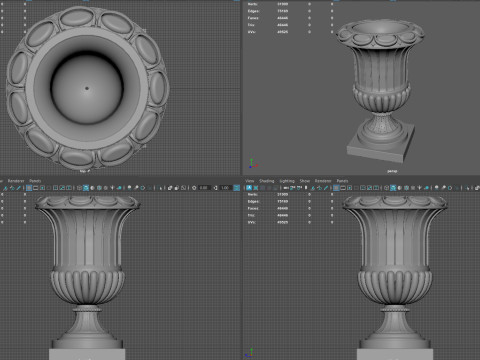
Task: Toggle X-Ray Joints in lower-left viewport toolbar
Action: (183, 188)
